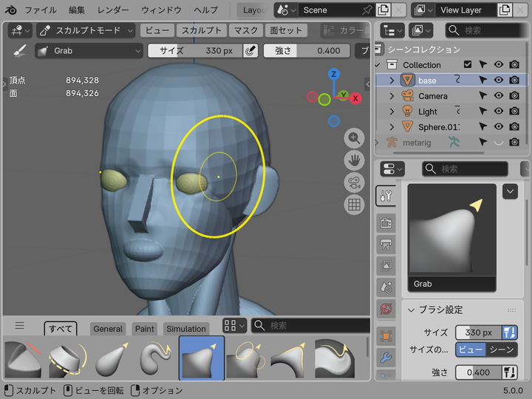Screen dimensions: 532x399
Task: Toggle the camera view button
Action: [354, 183]
